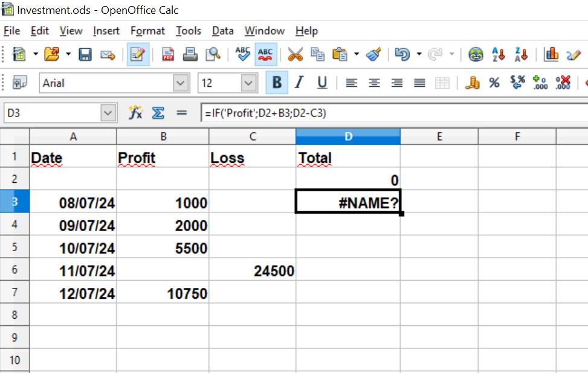Insert a hyperlink with the globe icon

point(476,55)
